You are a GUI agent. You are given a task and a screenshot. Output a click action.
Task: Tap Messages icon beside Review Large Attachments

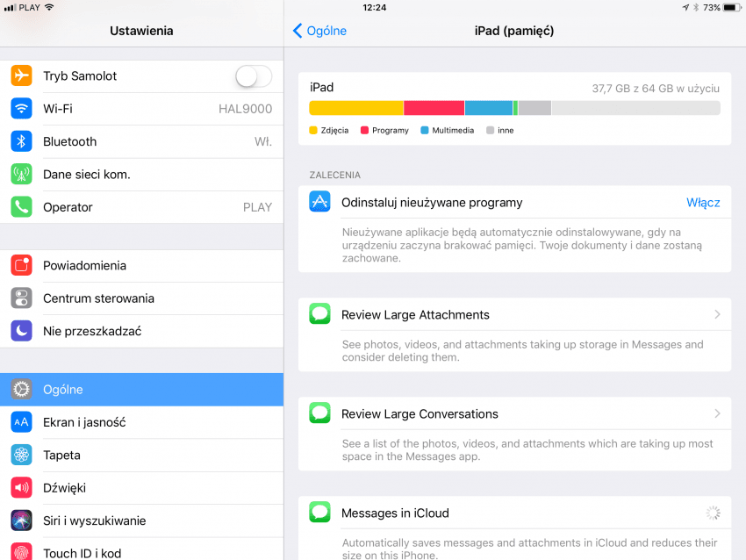(319, 313)
